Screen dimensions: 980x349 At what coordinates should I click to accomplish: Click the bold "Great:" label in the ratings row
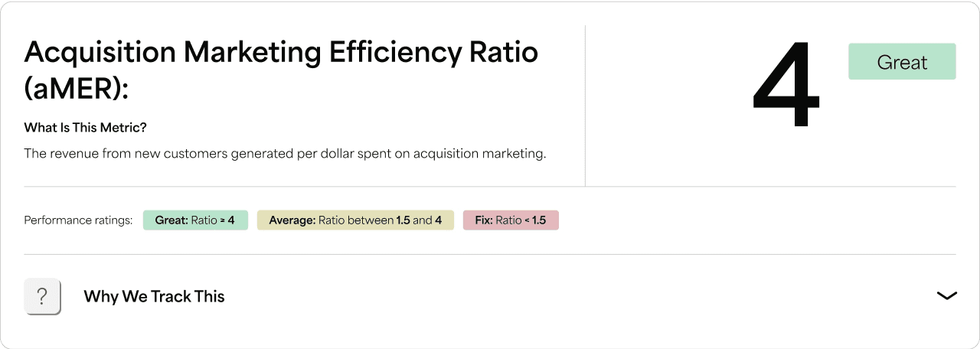tap(171, 220)
